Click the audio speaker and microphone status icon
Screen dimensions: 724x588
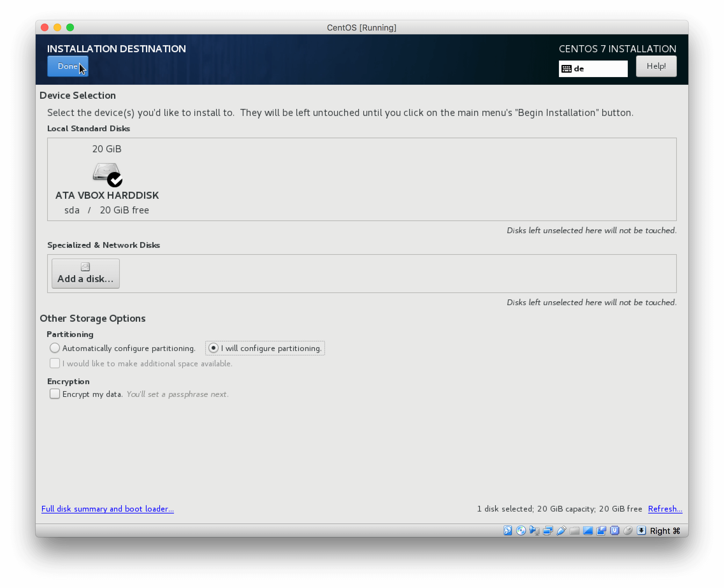click(x=534, y=530)
